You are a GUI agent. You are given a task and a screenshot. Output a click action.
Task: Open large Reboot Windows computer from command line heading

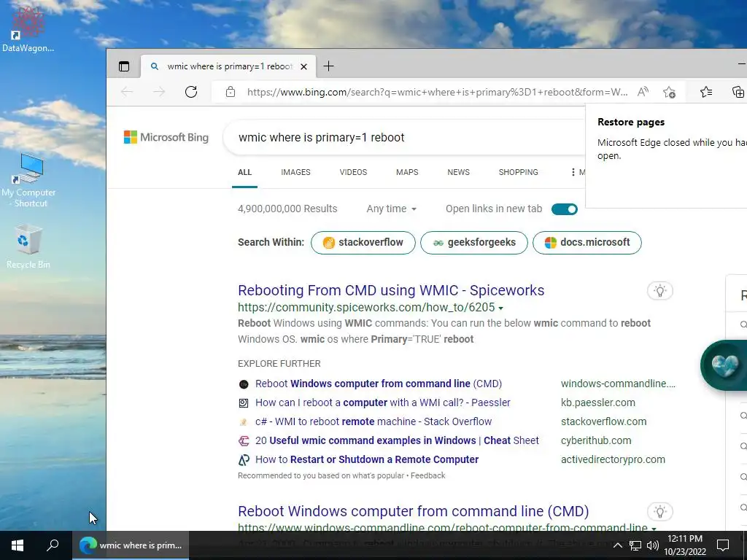pos(413,511)
